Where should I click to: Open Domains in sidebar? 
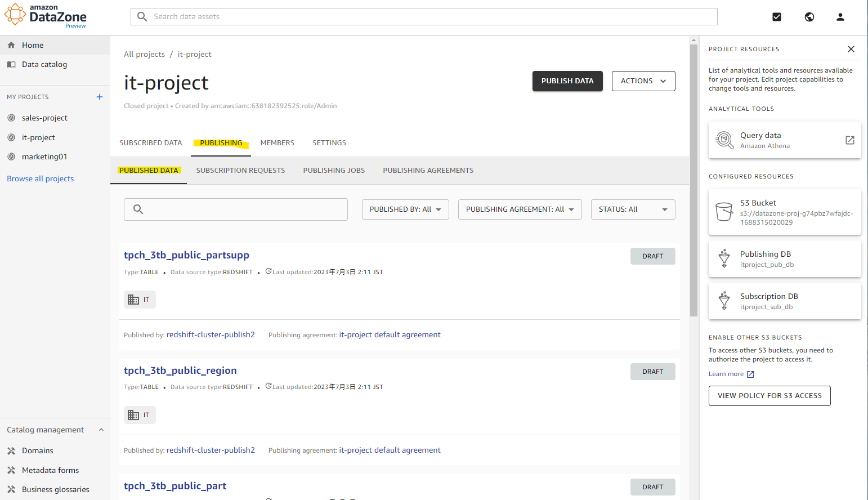(55, 450)
